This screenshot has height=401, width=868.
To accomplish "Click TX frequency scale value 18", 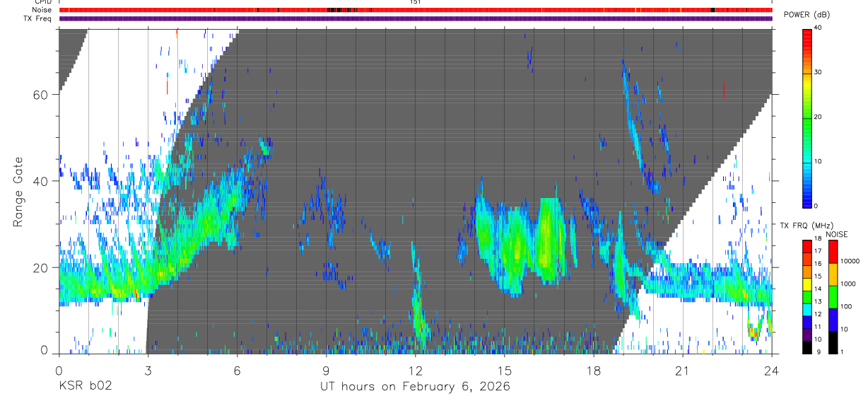I will (818, 239).
